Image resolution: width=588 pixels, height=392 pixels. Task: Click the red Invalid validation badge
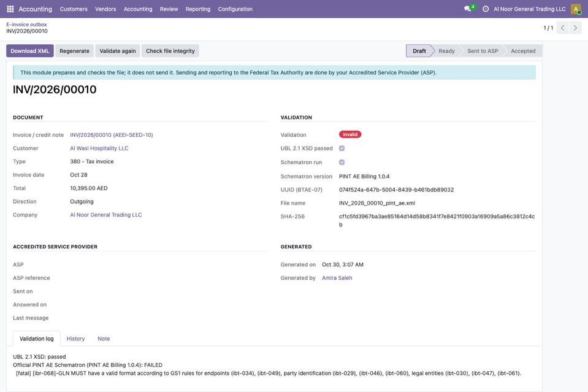tap(350, 134)
